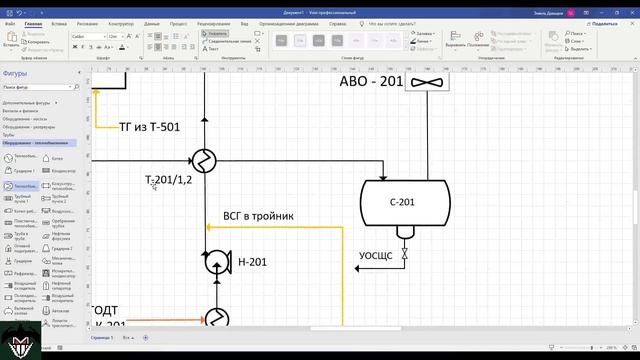
Task: Open the Fill (Заливка) dropdown
Action: pos(423,33)
